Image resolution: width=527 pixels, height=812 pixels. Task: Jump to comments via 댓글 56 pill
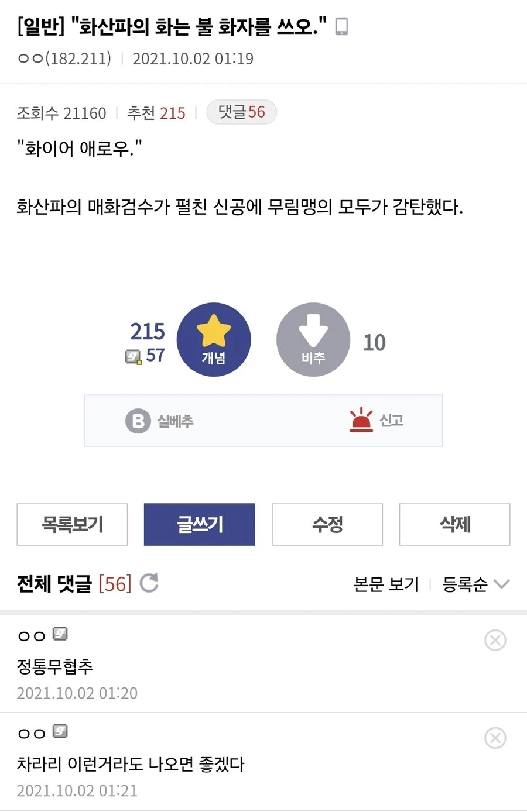click(x=241, y=112)
